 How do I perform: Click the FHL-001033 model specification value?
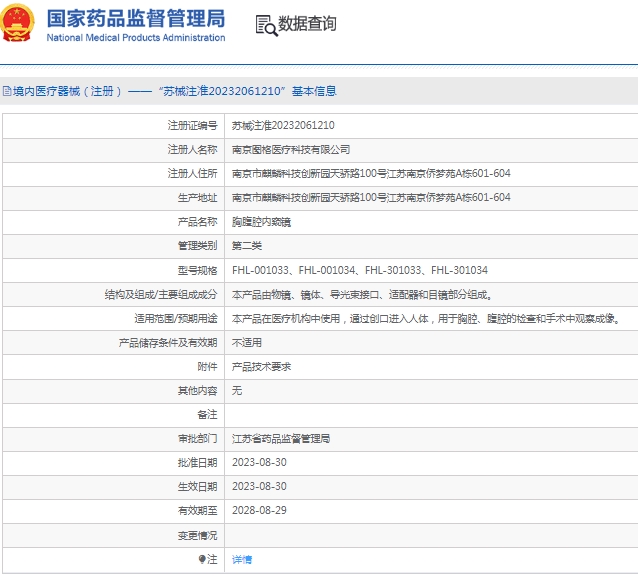[x=360, y=270]
